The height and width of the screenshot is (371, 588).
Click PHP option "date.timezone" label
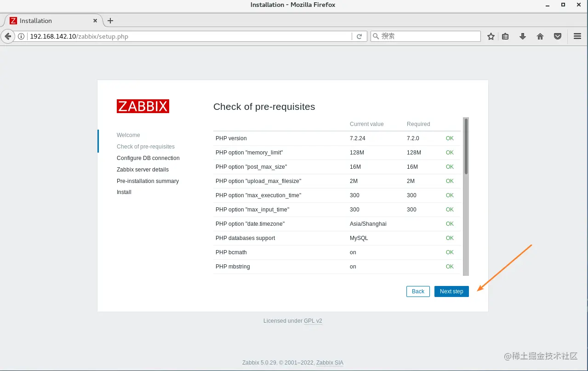(x=250, y=224)
